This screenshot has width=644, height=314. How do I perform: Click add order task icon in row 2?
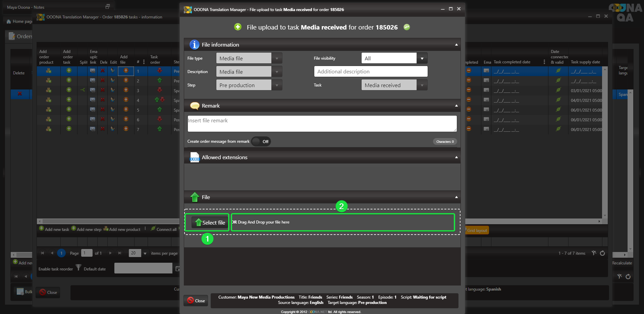(x=69, y=80)
